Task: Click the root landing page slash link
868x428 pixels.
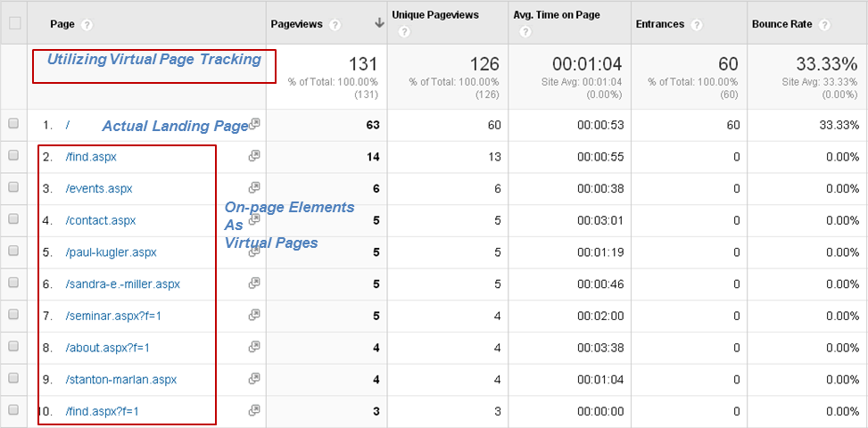Action: [67, 125]
